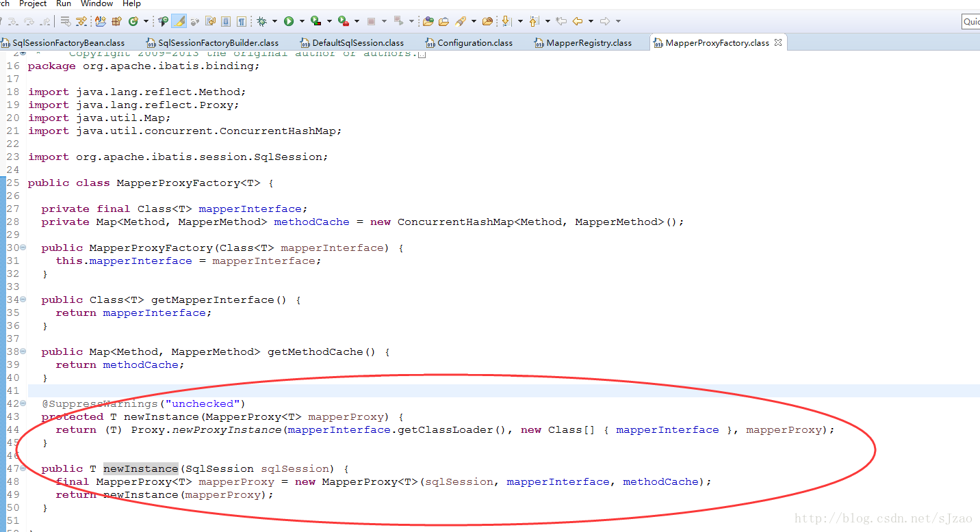Click the ConcurrentHashMap import line
The height and width of the screenshot is (532, 980).
click(185, 131)
